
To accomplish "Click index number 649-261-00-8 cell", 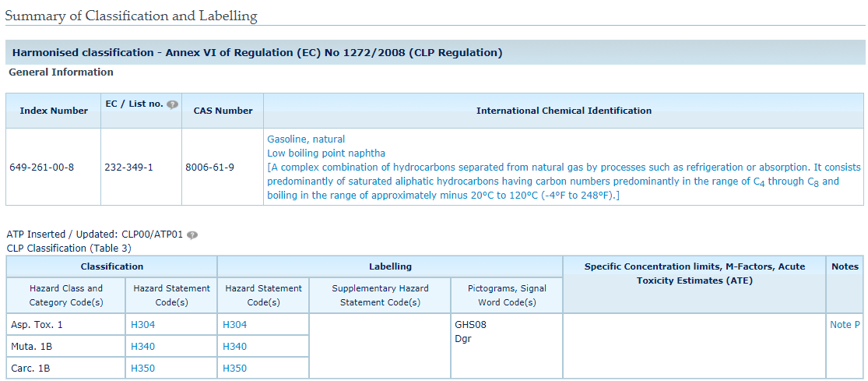I will coord(41,168).
